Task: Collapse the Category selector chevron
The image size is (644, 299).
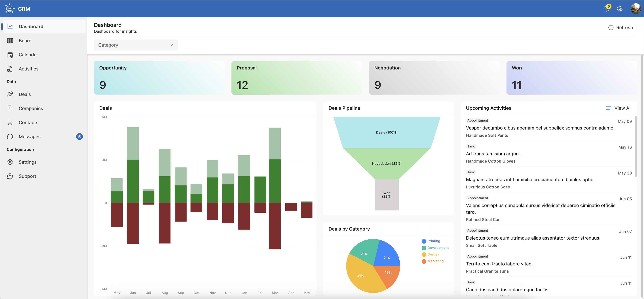Action: click(171, 45)
